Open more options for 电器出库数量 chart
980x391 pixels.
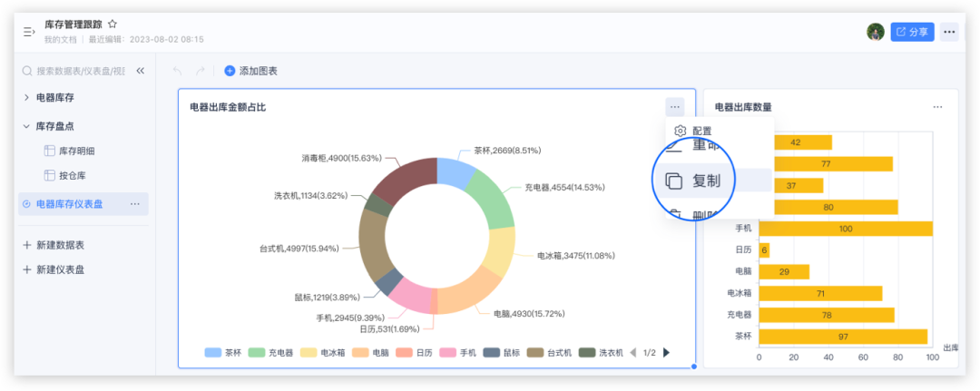937,107
